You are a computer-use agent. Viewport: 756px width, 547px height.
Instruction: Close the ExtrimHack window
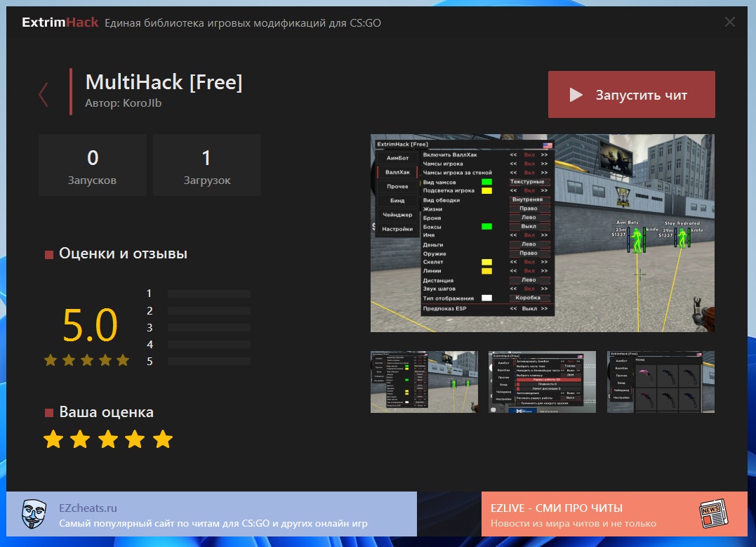[x=730, y=22]
